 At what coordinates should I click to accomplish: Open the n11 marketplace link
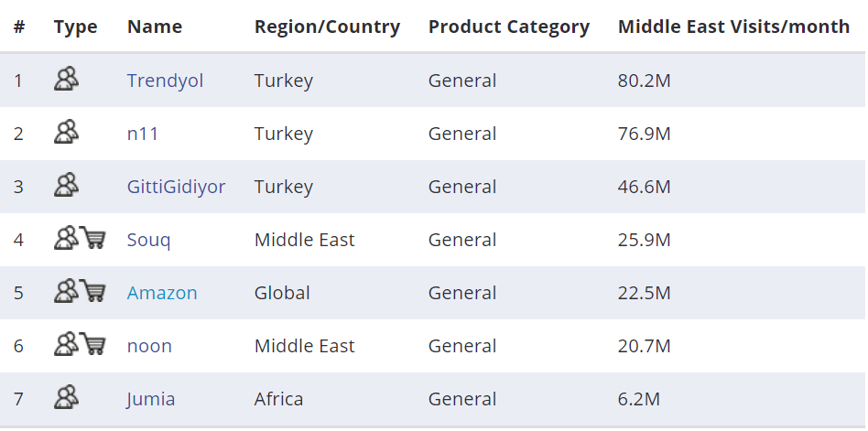pyautogui.click(x=143, y=134)
